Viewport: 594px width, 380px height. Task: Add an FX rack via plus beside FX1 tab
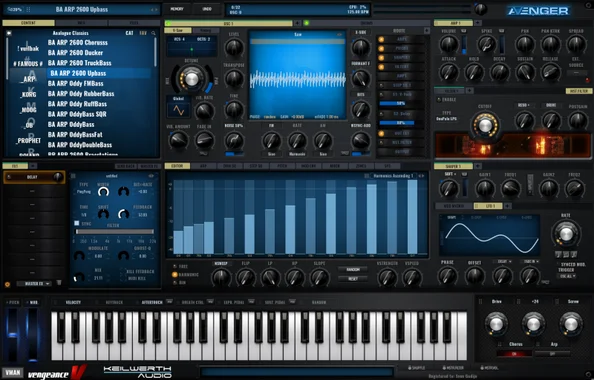click(x=33, y=166)
